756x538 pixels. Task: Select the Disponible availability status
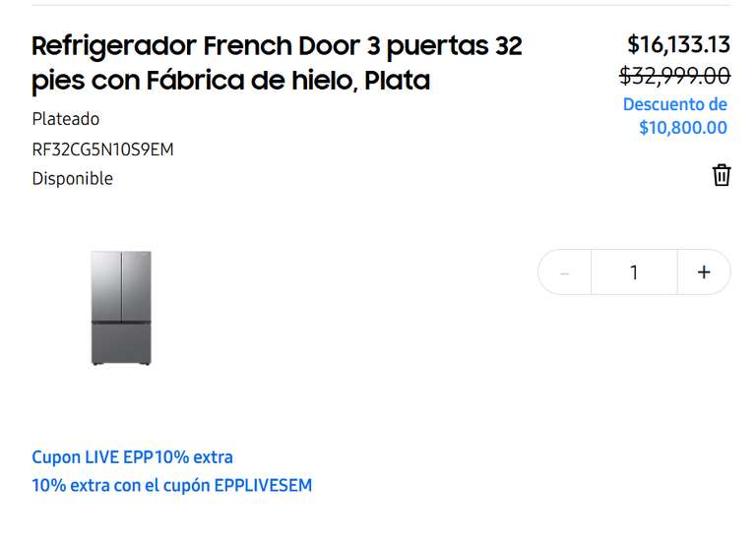tap(72, 179)
